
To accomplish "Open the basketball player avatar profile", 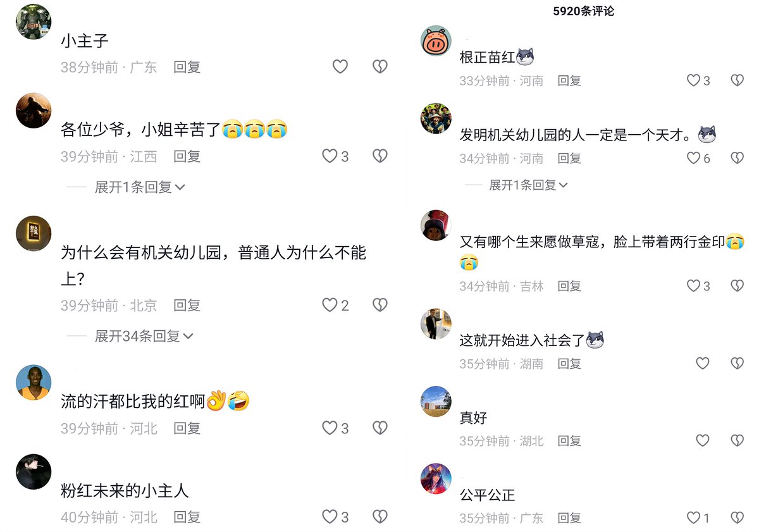I will pyautogui.click(x=34, y=383).
